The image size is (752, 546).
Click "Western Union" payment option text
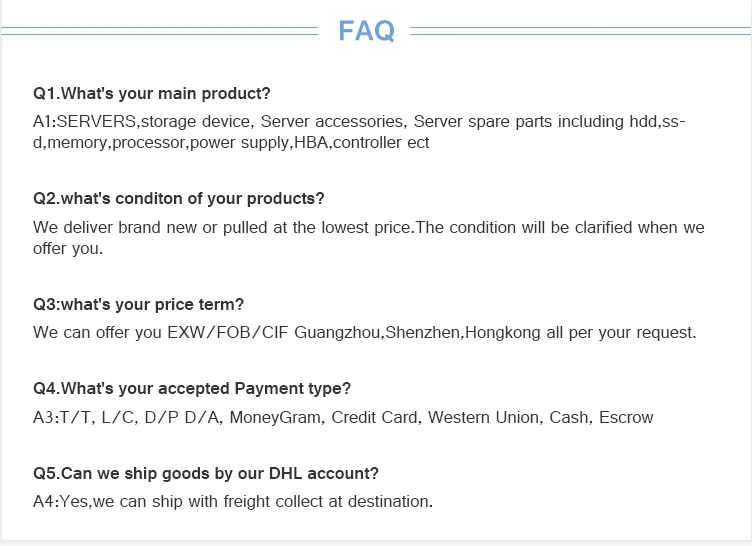point(483,417)
